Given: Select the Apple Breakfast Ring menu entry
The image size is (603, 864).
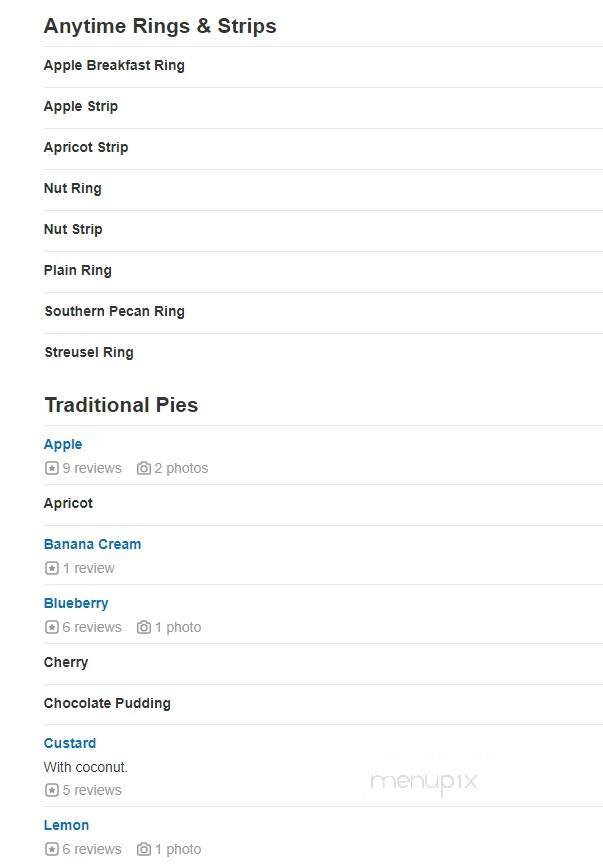Looking at the screenshot, I should [114, 65].
